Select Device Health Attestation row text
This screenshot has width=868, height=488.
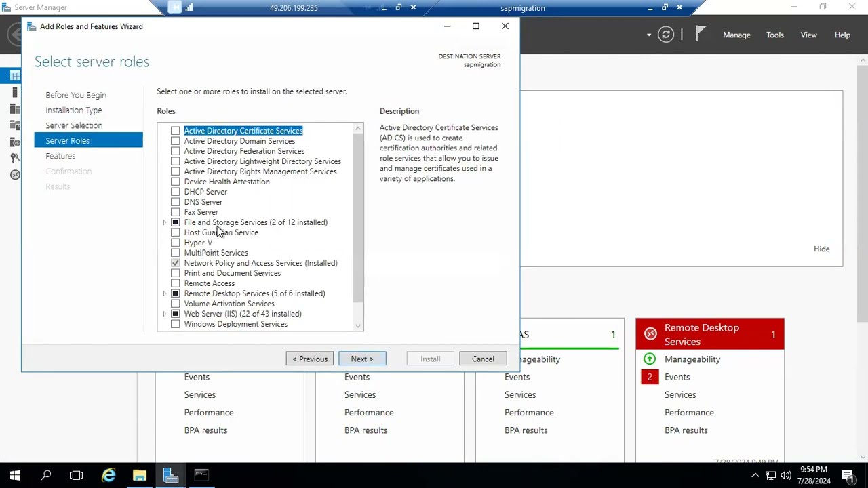click(226, 182)
